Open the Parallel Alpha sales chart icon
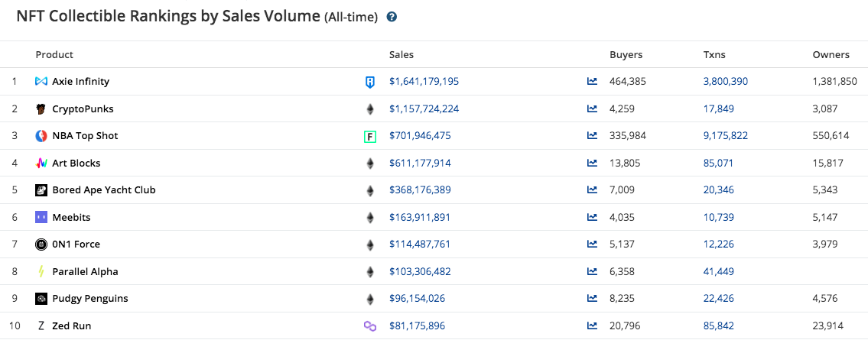Viewport: 868px width, 340px height. pos(593,271)
